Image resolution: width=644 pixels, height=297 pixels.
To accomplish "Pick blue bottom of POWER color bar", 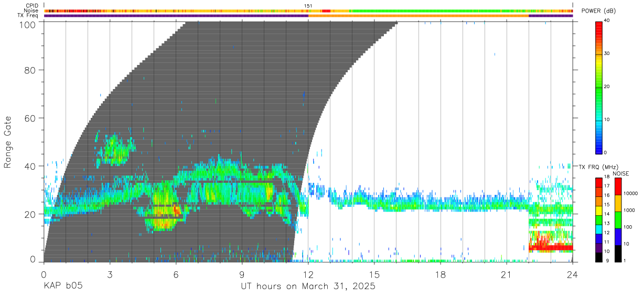I will 598,148.
